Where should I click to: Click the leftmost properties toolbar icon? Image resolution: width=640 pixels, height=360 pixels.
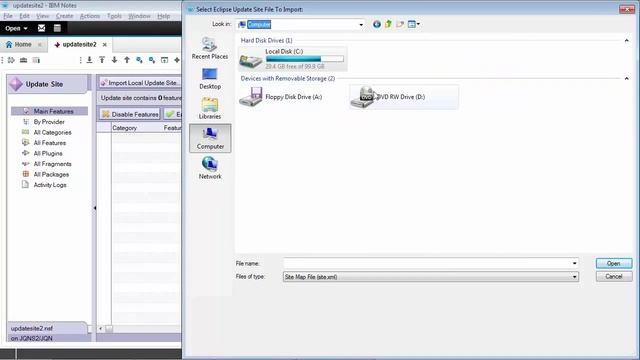[11, 60]
